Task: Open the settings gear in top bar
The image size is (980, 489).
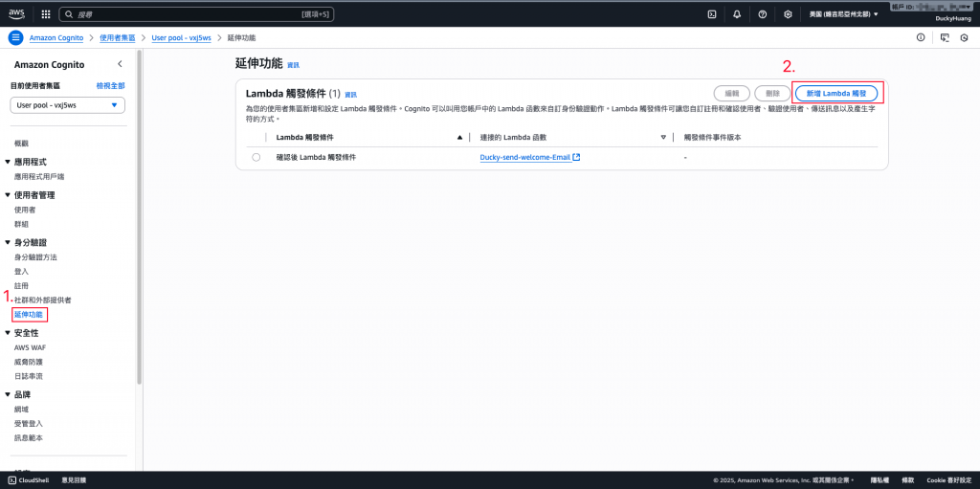Action: tap(789, 13)
